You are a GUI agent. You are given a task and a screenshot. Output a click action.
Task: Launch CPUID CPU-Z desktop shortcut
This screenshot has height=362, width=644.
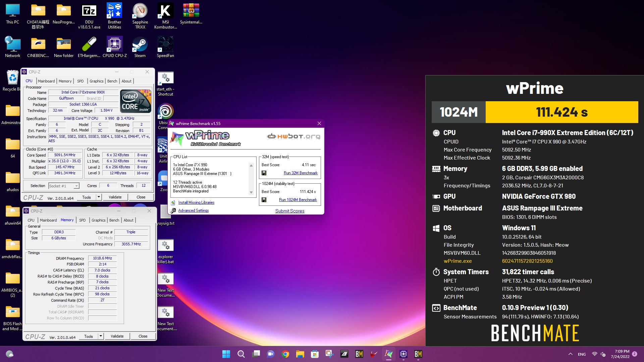click(x=114, y=47)
